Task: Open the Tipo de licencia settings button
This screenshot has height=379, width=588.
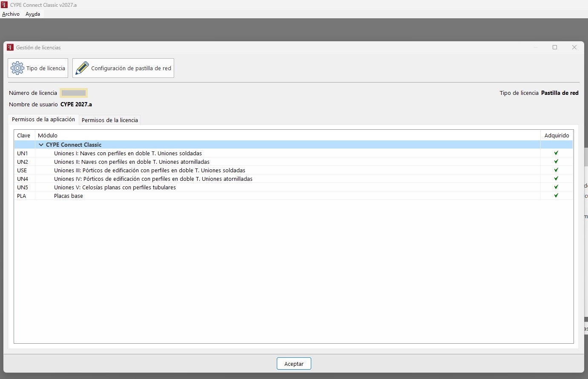Action: coord(38,68)
